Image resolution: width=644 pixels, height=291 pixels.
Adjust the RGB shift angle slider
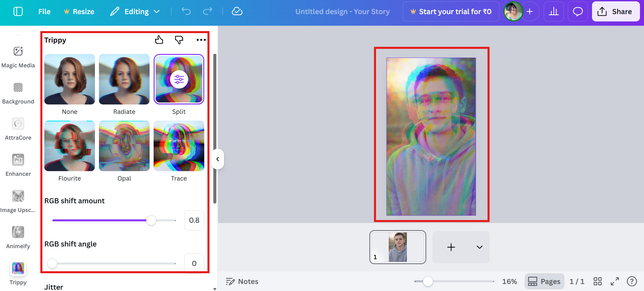click(x=52, y=264)
